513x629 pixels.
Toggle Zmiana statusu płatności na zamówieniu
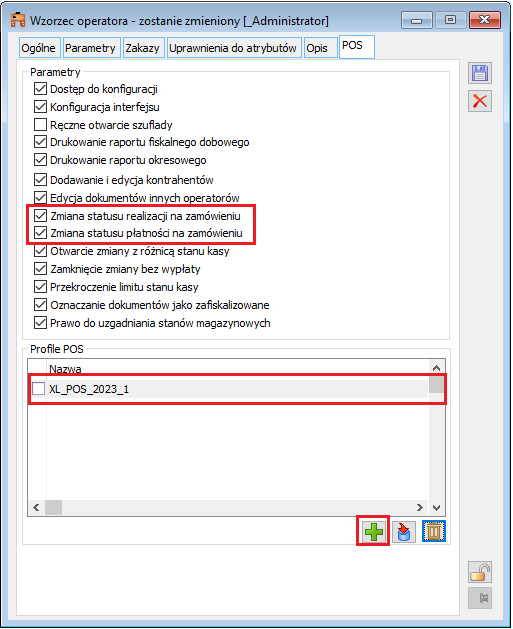click(x=40, y=233)
